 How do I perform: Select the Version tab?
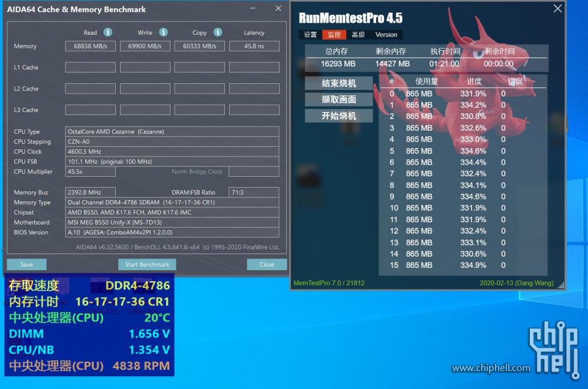click(x=386, y=35)
